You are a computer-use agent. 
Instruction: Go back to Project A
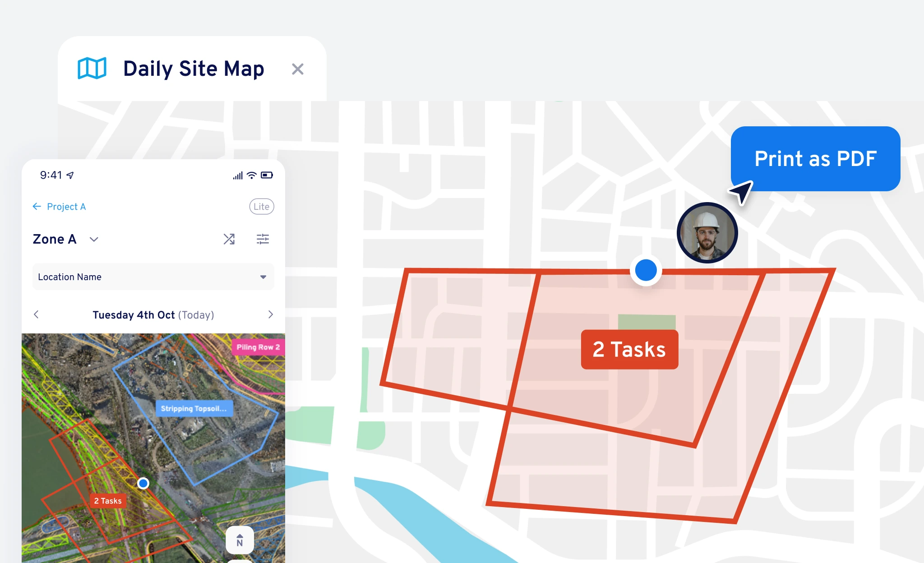59,207
